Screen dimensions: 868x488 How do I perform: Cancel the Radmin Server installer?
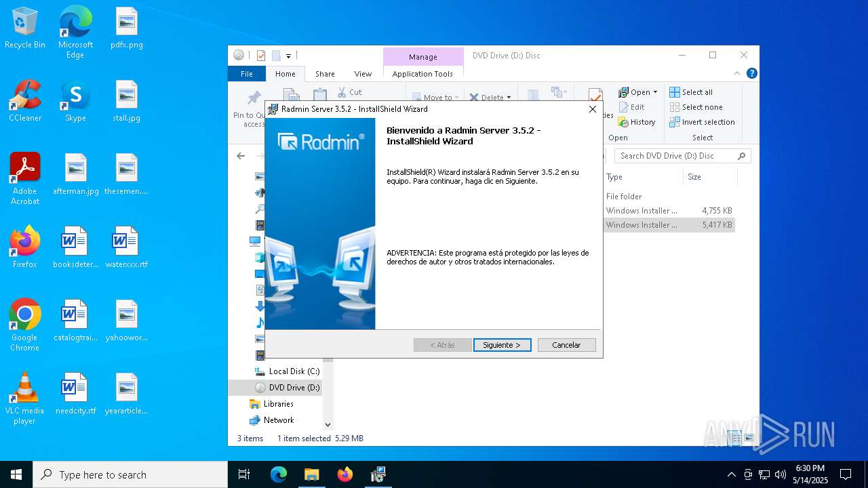[x=566, y=345]
